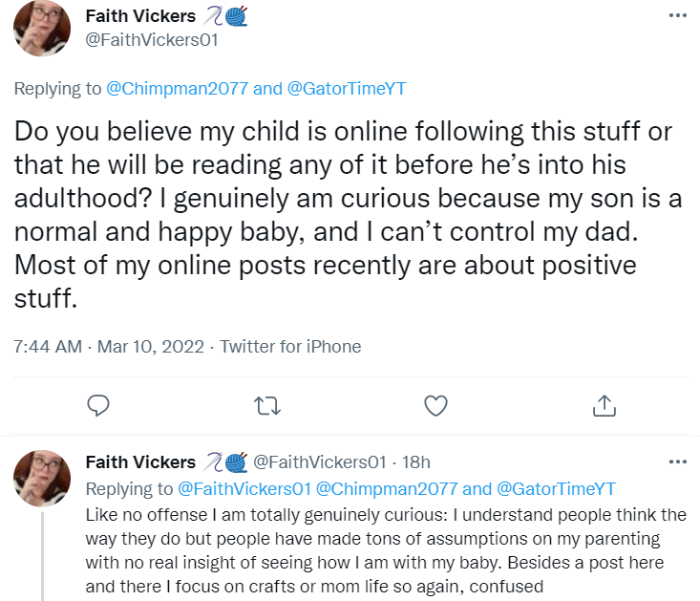Click the Twitter for iPhone source label
The height and width of the screenshot is (601, 700).
click(x=290, y=347)
